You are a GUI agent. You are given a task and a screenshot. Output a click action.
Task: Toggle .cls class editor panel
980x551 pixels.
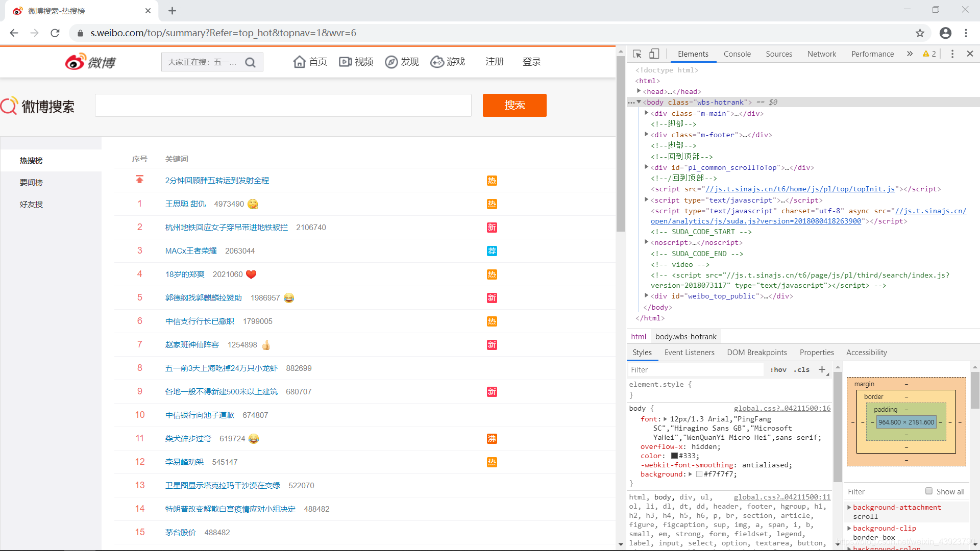tap(801, 369)
